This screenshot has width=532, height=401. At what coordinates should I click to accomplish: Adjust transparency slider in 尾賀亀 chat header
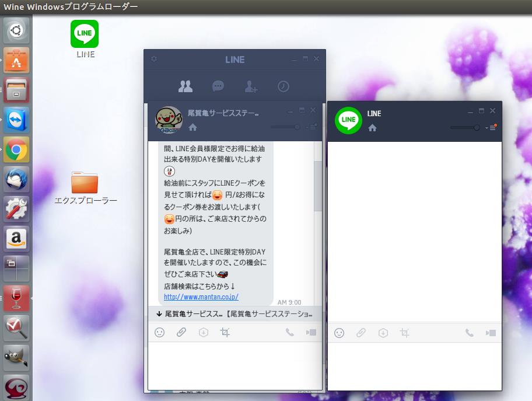[285, 127]
